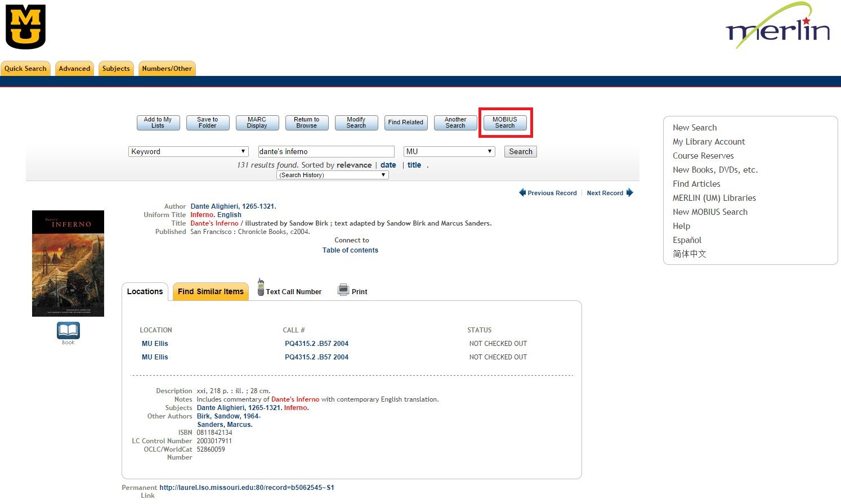Click the MOBIUS Search button

505,123
